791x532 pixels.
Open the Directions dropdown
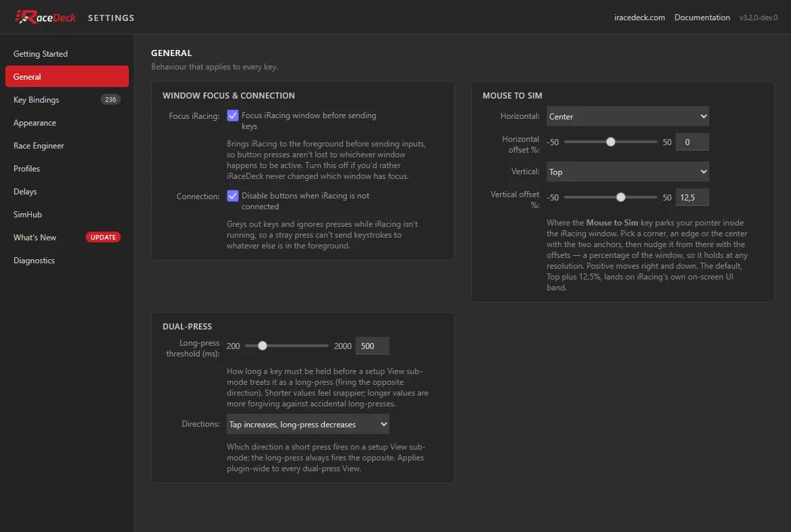pyautogui.click(x=308, y=425)
